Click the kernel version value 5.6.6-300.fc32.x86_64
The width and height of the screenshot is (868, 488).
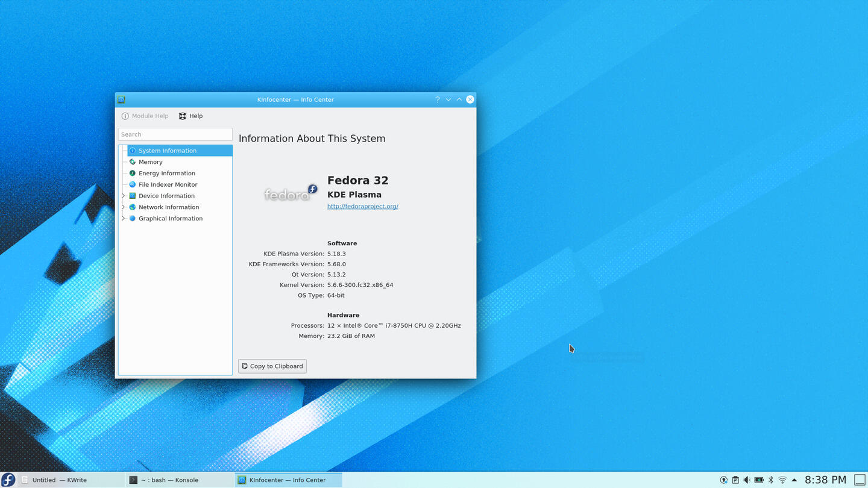[360, 285]
